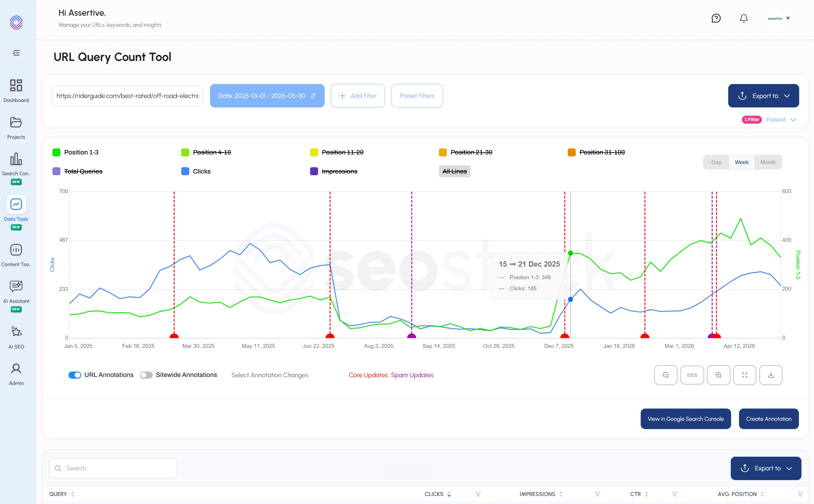Open Select Annotation Changes dropdown
Screen dimensions: 814x504
(x=269, y=375)
